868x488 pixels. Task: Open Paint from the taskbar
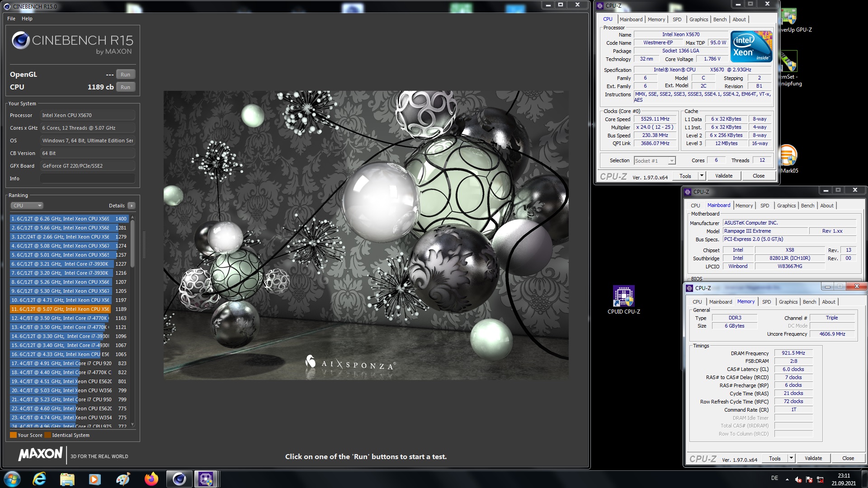pyautogui.click(x=123, y=479)
